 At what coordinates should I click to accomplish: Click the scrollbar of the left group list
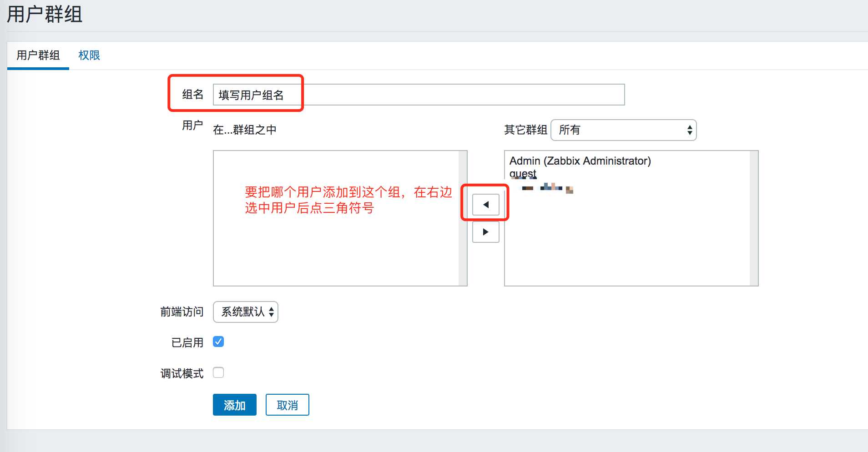click(463, 218)
